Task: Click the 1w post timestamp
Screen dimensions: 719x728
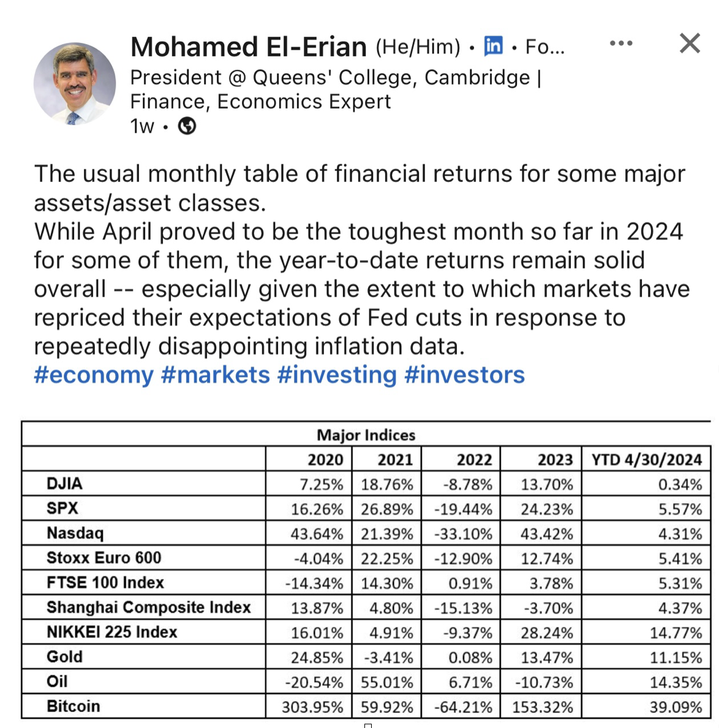Action: point(142,126)
